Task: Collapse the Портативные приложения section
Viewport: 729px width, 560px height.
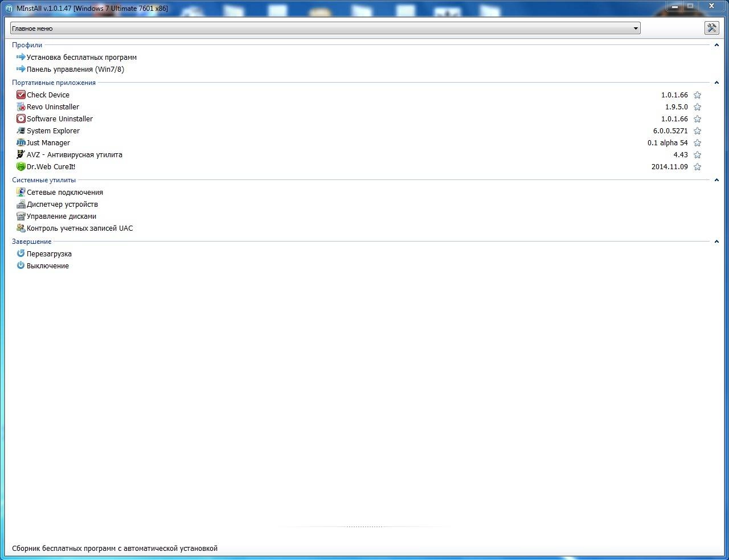Action: point(716,83)
